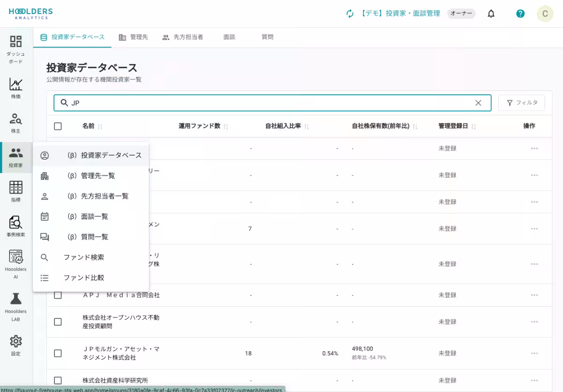This screenshot has height=392, width=563.
Task: Switch to the 管理先 tab
Action: [133, 37]
